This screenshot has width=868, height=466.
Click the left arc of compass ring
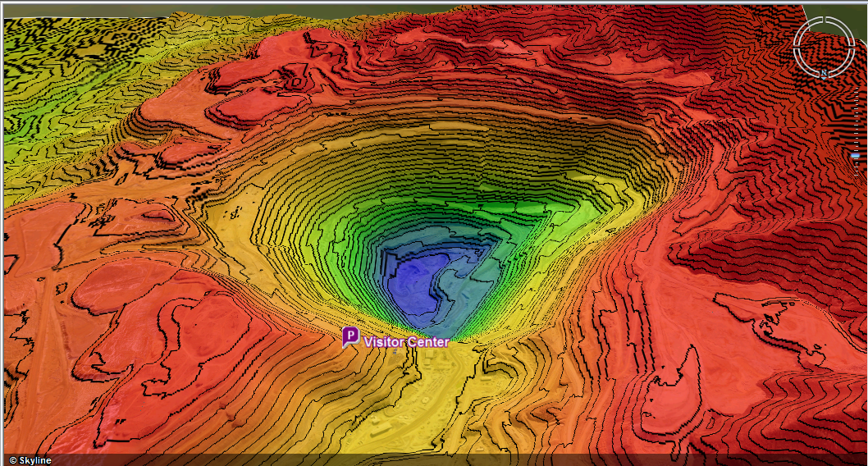tap(797, 46)
